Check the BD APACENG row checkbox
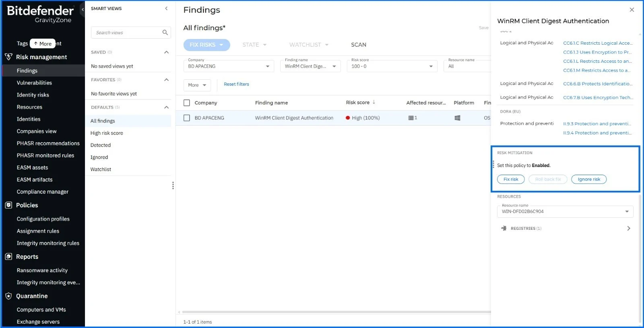The width and height of the screenshot is (644, 328). click(x=187, y=118)
